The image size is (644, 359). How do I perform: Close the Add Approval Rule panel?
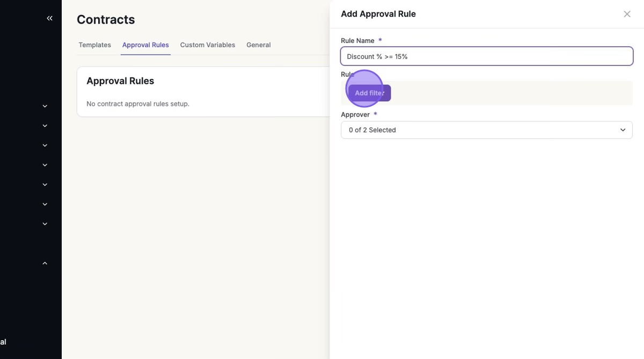627,14
